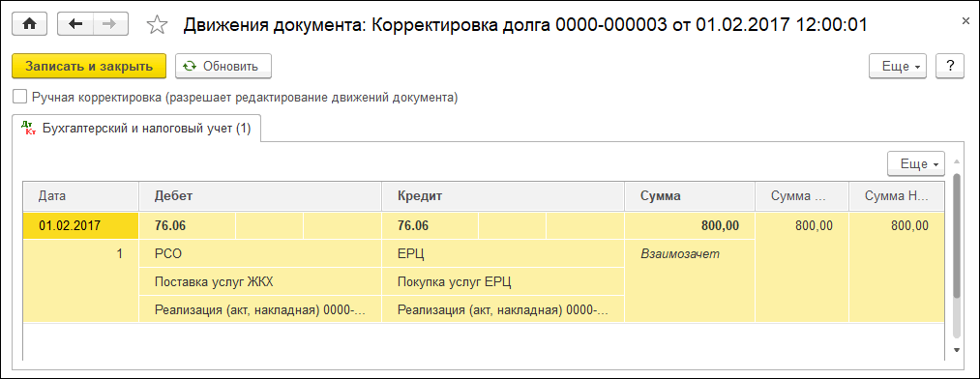Refresh using the Обновить button
Screen dimensions: 980x379
click(x=223, y=66)
